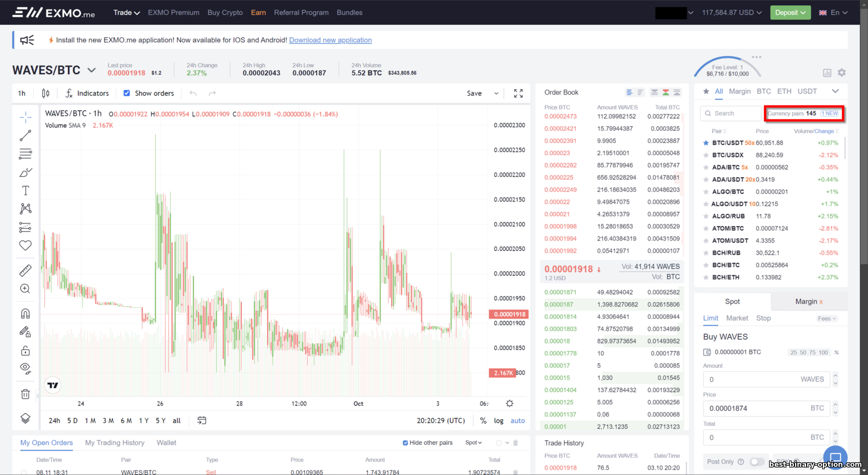The height and width of the screenshot is (475, 868).
Task: Open the 1h timeframe selector
Action: 22,93
